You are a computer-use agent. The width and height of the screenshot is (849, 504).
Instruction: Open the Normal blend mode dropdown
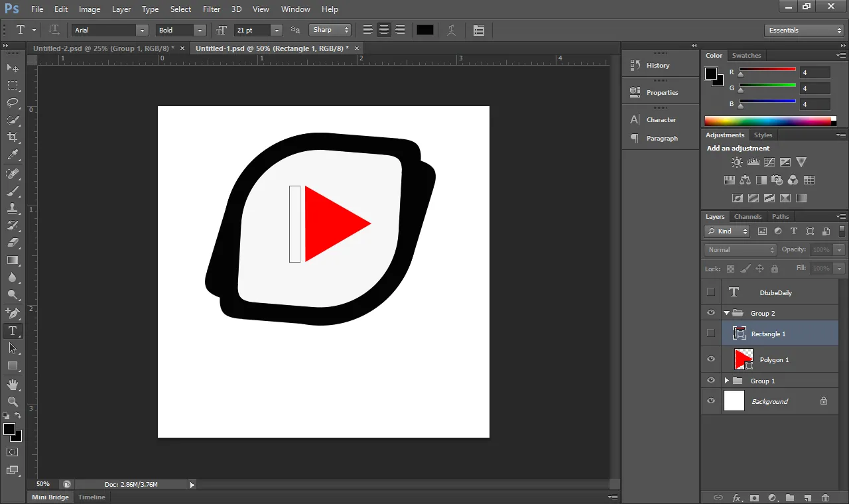click(740, 249)
